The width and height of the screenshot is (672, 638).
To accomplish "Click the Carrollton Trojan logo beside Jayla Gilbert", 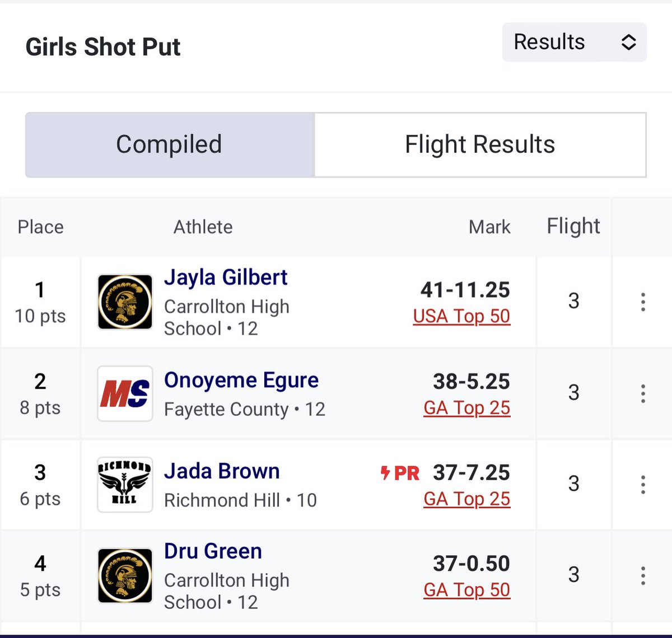I will tap(125, 302).
